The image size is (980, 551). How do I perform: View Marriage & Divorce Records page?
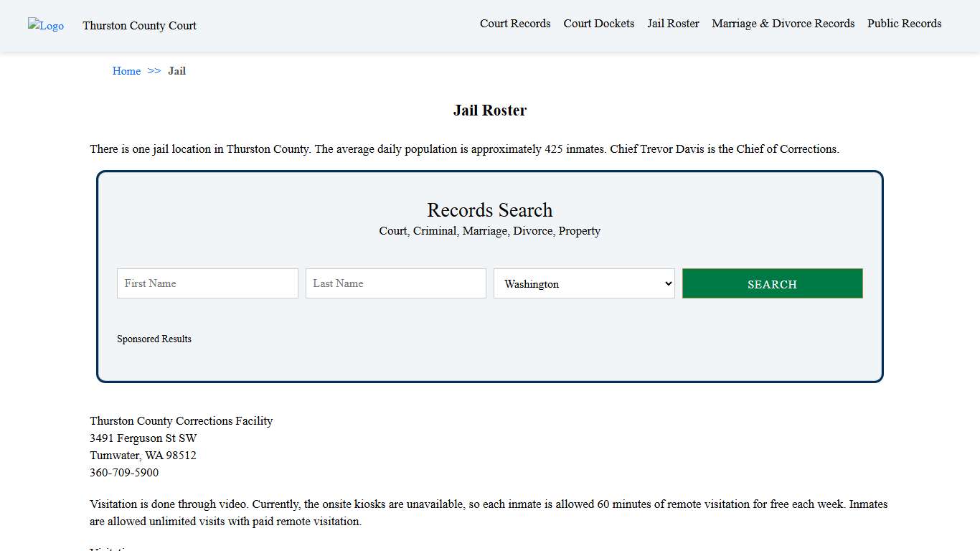tap(783, 23)
